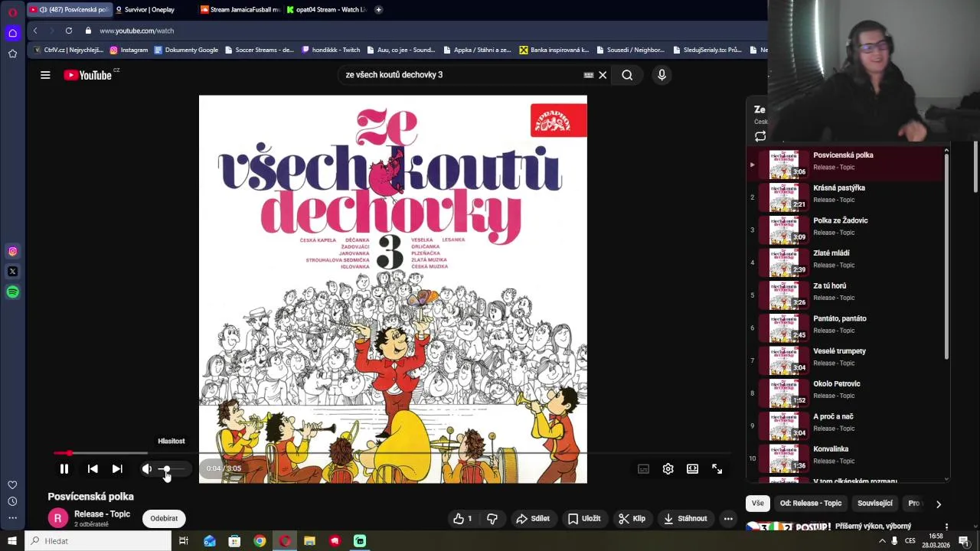980x551 pixels.
Task: Pause the playing video
Action: [64, 468]
